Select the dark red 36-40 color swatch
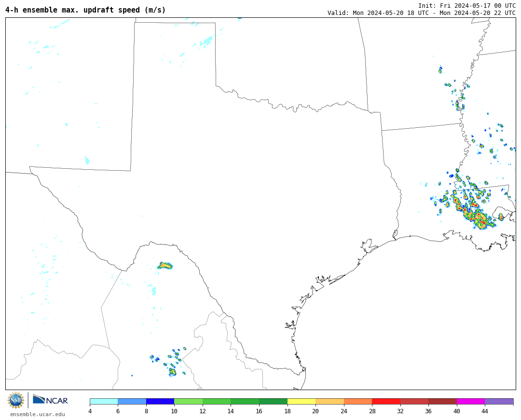The height and width of the screenshot is (420, 521). point(442,401)
